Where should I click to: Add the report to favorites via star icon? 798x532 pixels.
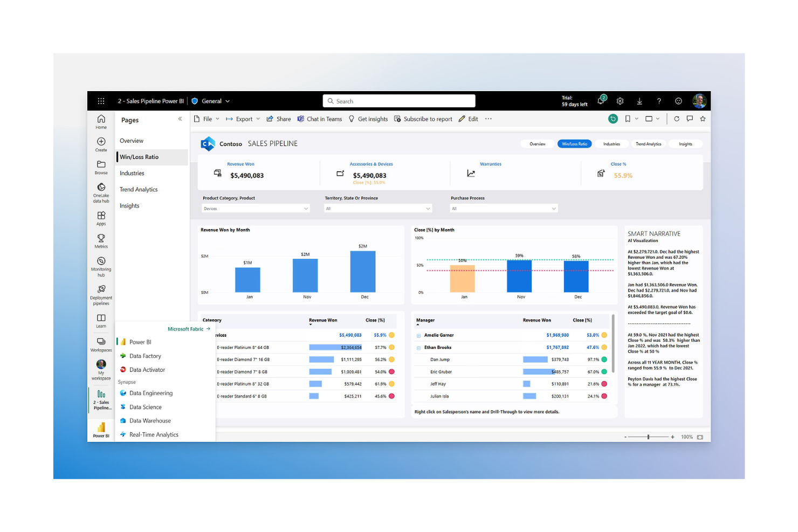pyautogui.click(x=703, y=119)
